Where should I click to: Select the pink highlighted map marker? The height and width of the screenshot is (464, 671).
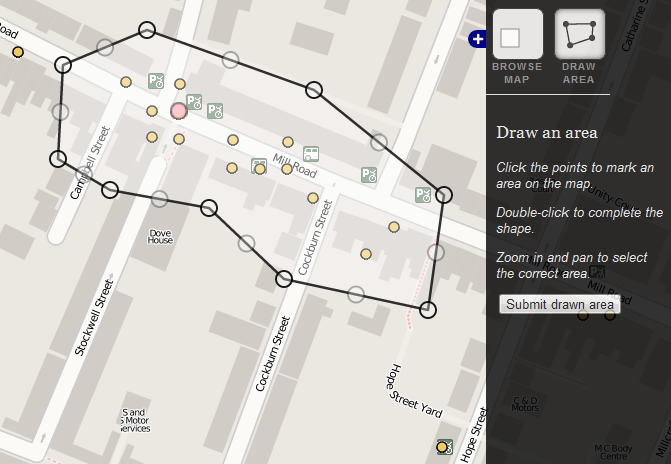click(x=178, y=111)
